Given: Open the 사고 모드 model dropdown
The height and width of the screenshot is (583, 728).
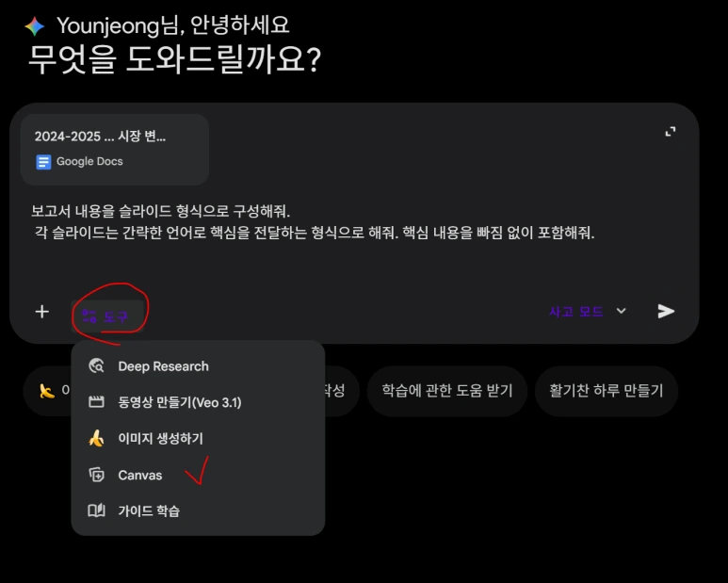Looking at the screenshot, I should tap(588, 311).
